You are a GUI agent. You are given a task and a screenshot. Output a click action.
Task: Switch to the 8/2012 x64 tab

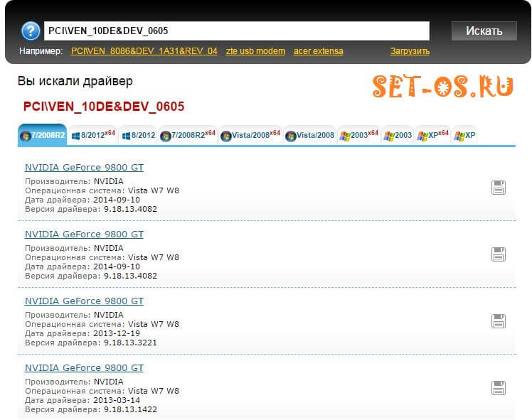coord(92,135)
